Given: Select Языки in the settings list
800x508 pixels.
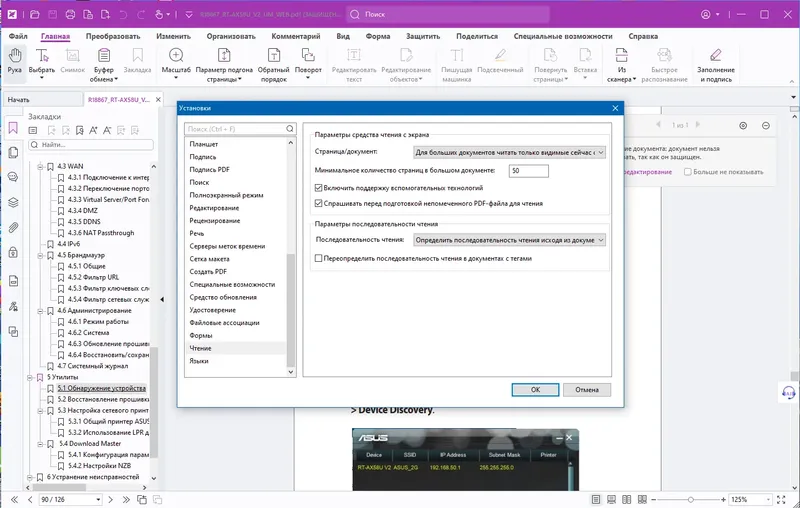Looking at the screenshot, I should coord(199,361).
